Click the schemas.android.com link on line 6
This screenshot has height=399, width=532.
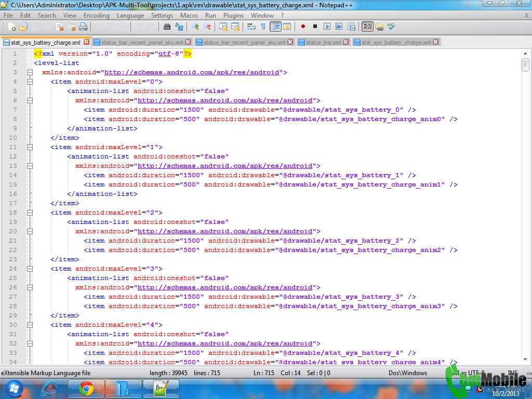coord(225,100)
